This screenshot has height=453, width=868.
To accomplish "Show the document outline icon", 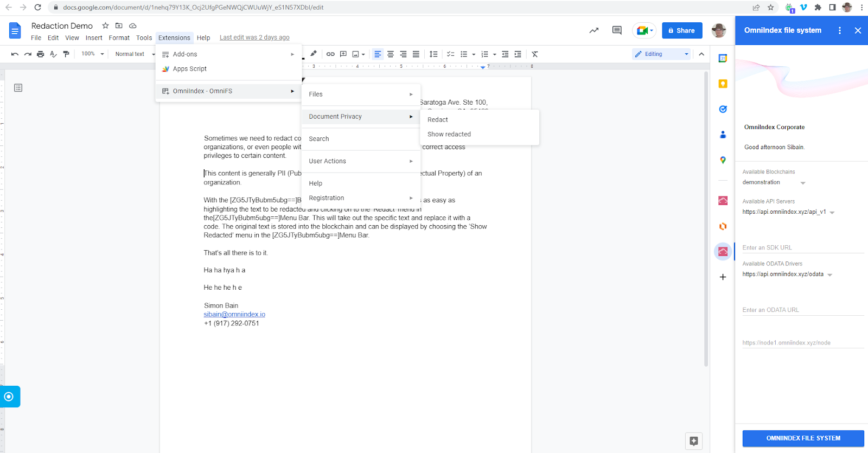I will point(18,88).
